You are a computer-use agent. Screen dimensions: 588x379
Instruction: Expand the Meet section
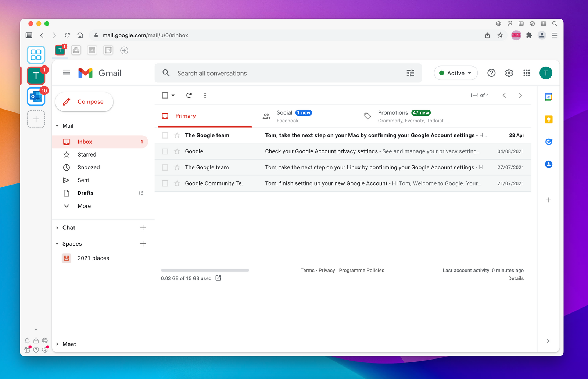point(57,344)
